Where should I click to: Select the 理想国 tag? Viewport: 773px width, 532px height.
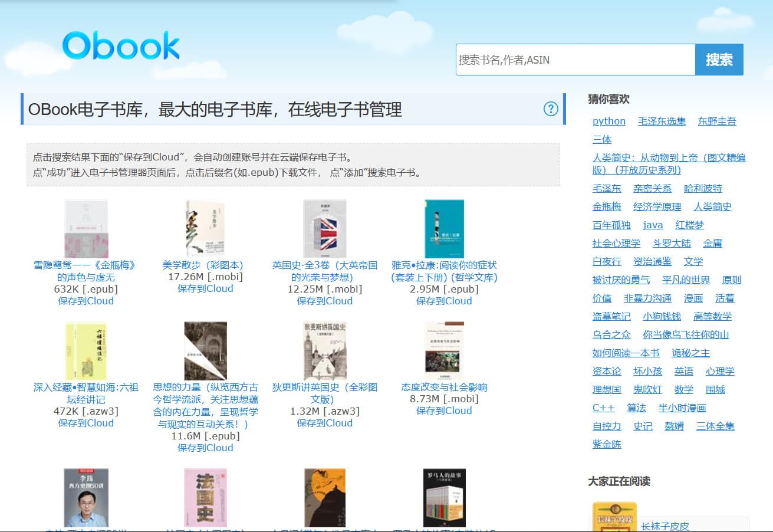(x=607, y=389)
